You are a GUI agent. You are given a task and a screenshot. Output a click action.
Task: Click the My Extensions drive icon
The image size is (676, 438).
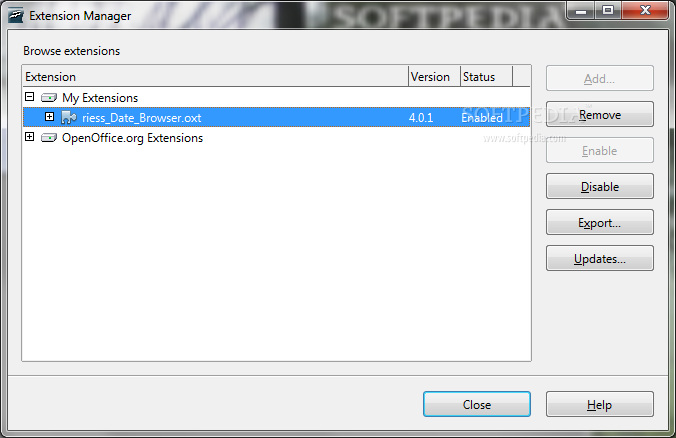[49, 98]
